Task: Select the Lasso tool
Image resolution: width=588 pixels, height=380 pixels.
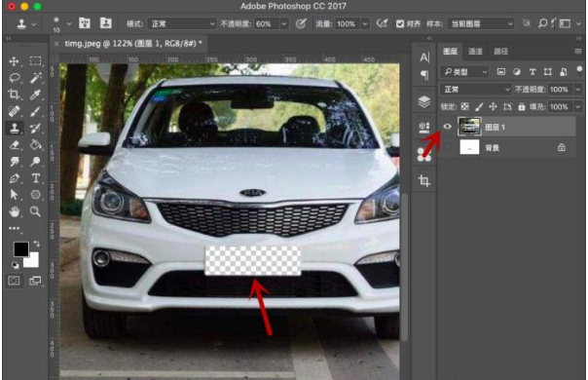Action: pos(15,78)
